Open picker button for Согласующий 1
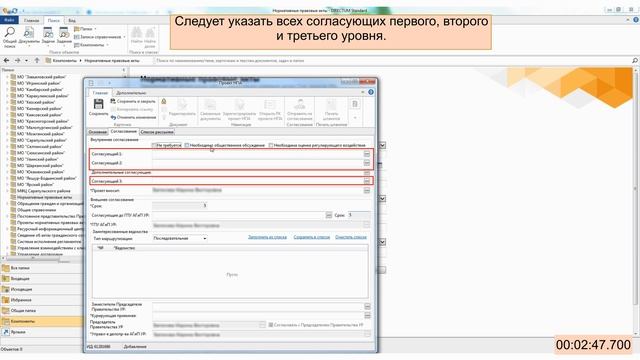 pyautogui.click(x=367, y=154)
